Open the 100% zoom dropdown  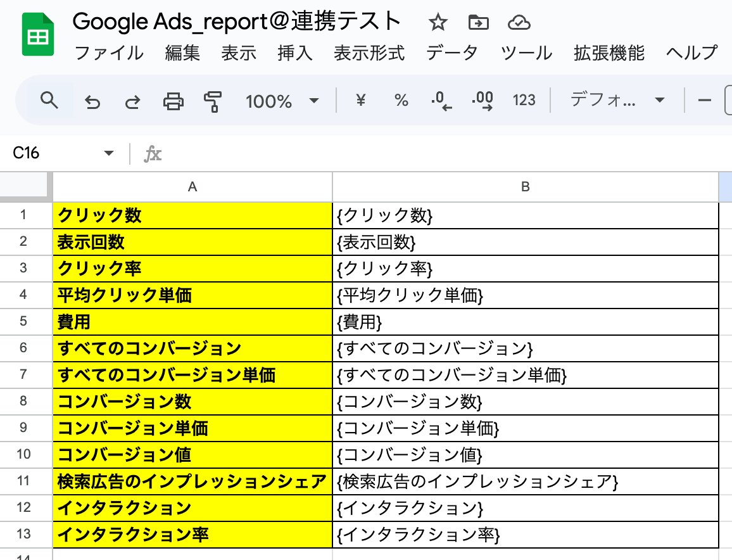pyautogui.click(x=282, y=101)
